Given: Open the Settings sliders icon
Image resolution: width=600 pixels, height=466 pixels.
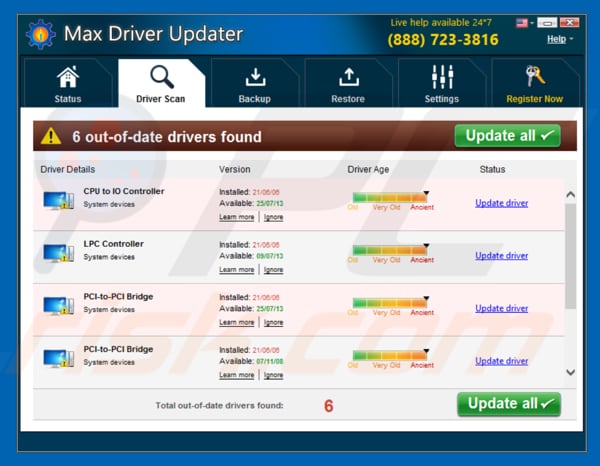Looking at the screenshot, I should [442, 77].
